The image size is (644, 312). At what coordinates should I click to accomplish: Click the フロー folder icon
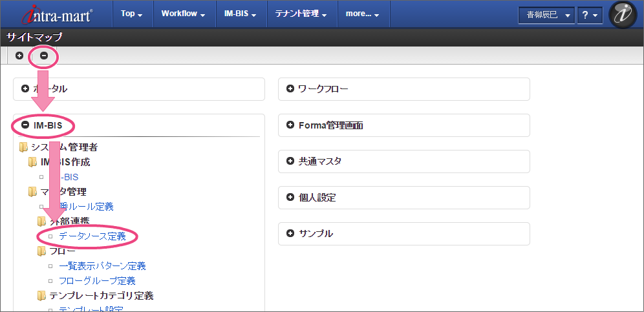42,251
